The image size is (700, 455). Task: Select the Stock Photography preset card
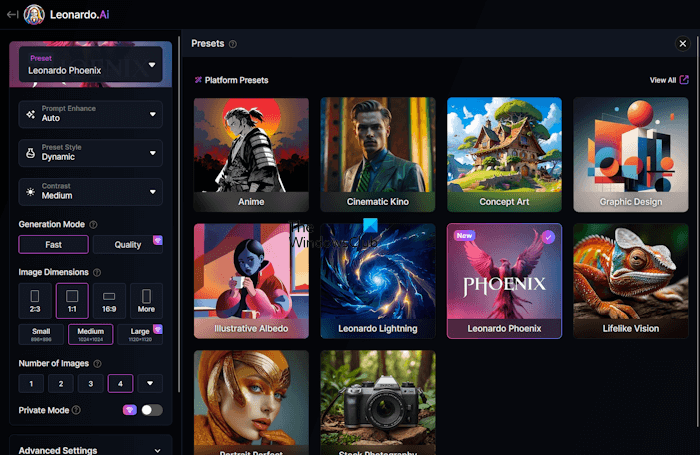click(x=378, y=403)
